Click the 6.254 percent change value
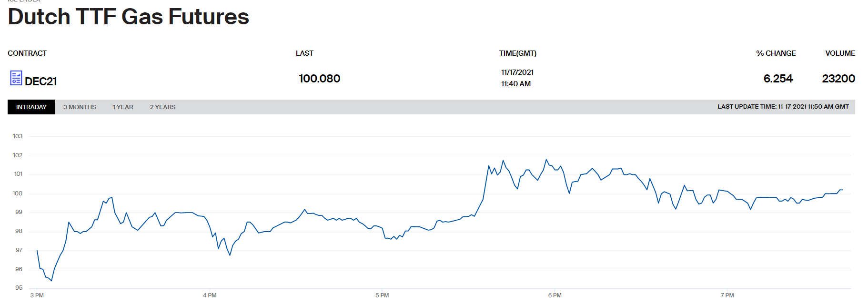This screenshot has height=305, width=868. [778, 79]
